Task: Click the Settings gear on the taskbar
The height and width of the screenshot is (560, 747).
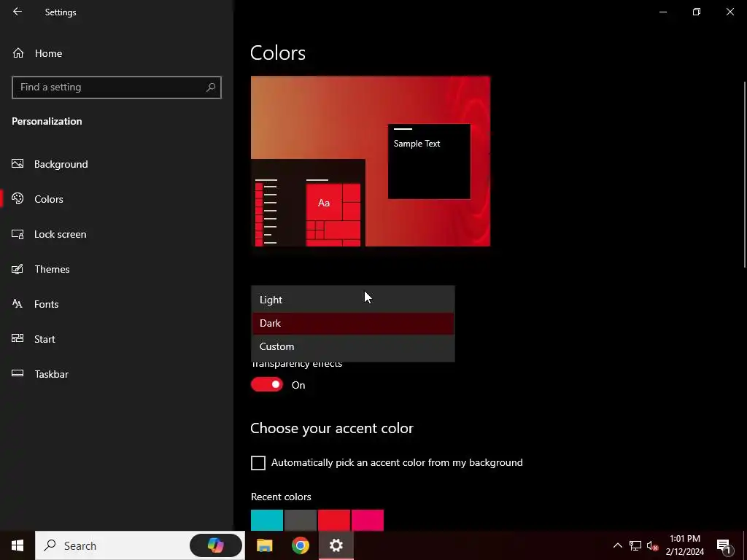Action: pos(336,545)
